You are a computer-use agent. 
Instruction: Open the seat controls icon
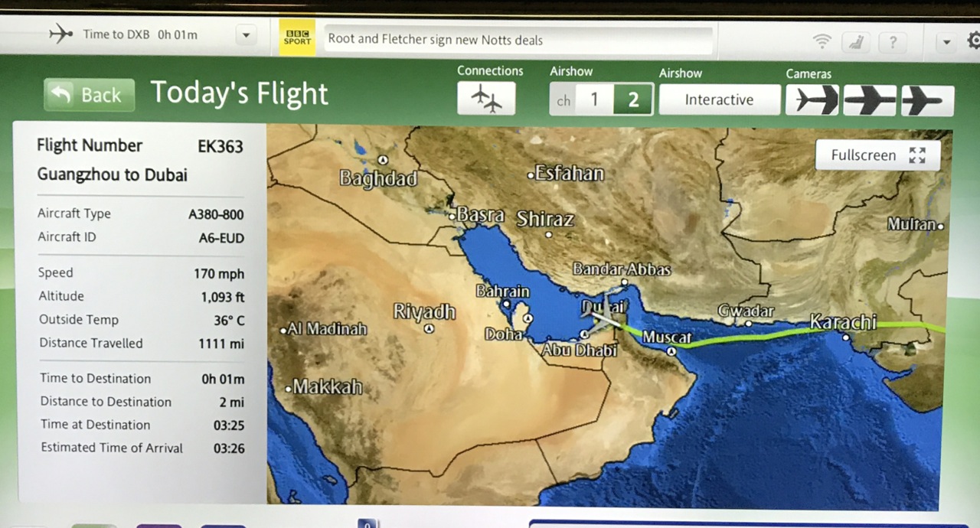click(x=854, y=41)
